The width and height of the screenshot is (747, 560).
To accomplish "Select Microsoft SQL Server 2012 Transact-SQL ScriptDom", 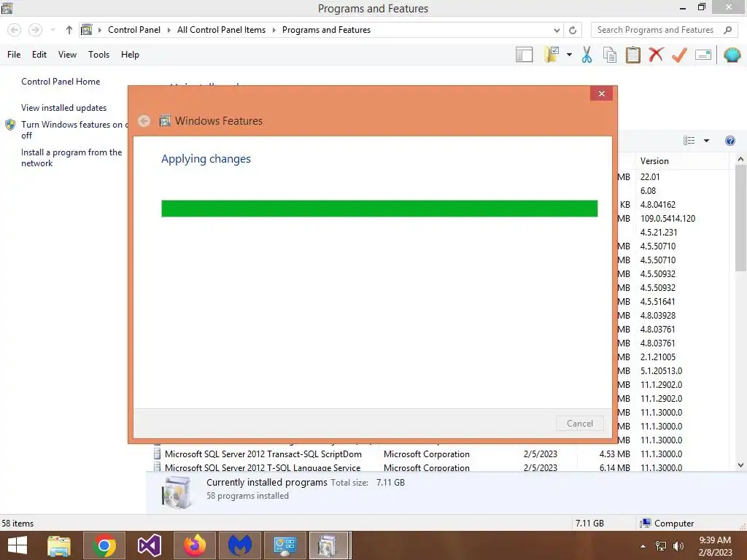I will [x=263, y=454].
